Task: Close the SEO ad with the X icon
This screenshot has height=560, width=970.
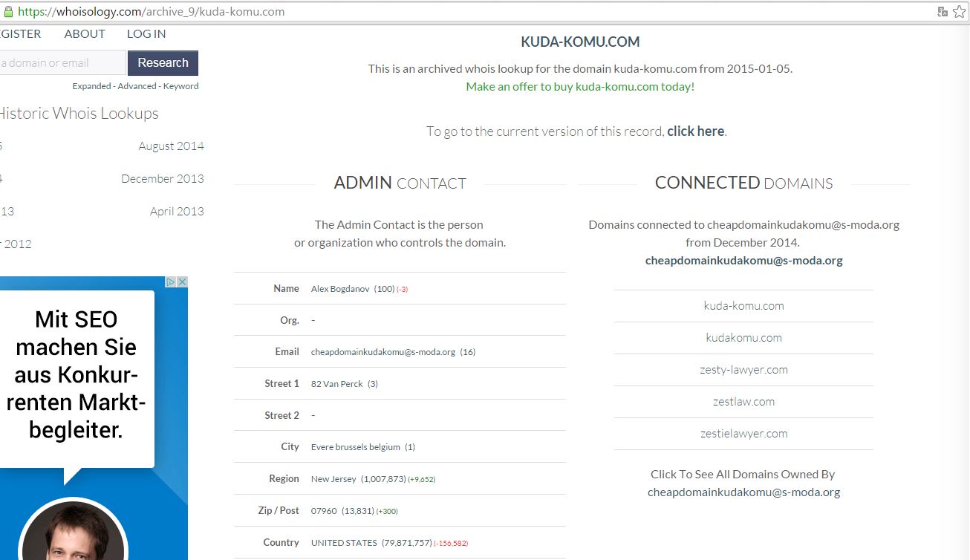Action: point(181,282)
